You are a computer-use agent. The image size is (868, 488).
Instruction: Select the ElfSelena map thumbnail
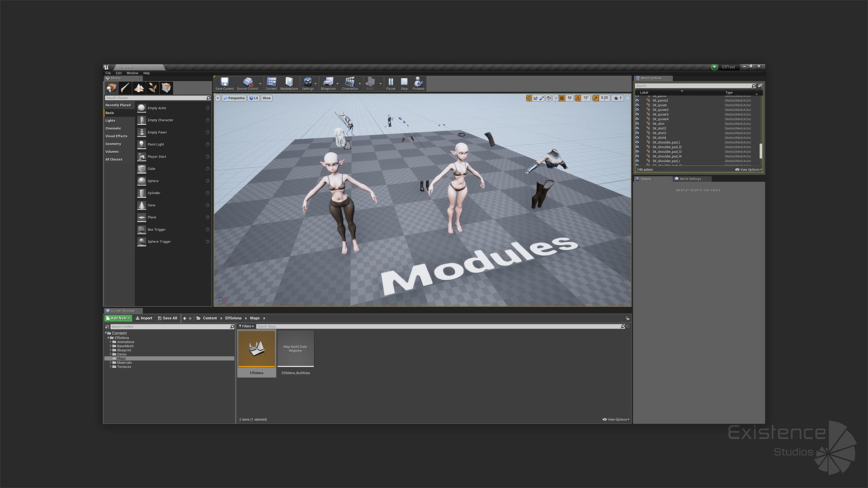[256, 349]
